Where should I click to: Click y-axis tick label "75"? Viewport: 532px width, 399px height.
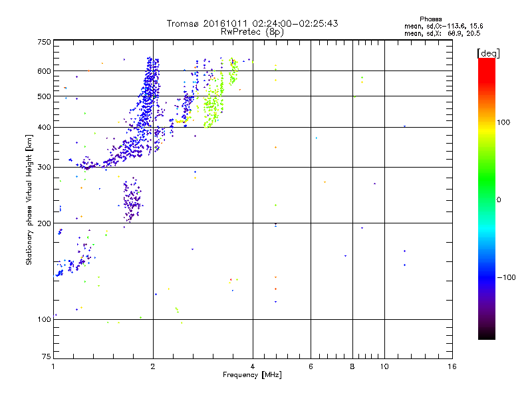47,356
